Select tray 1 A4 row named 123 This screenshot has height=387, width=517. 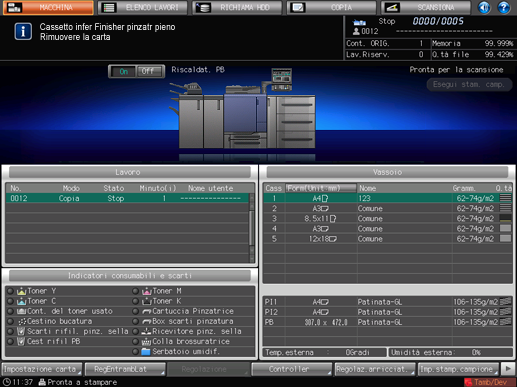tap(388, 198)
